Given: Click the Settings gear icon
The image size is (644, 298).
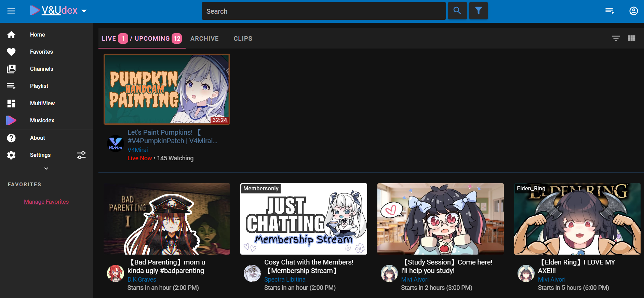Looking at the screenshot, I should click(11, 155).
